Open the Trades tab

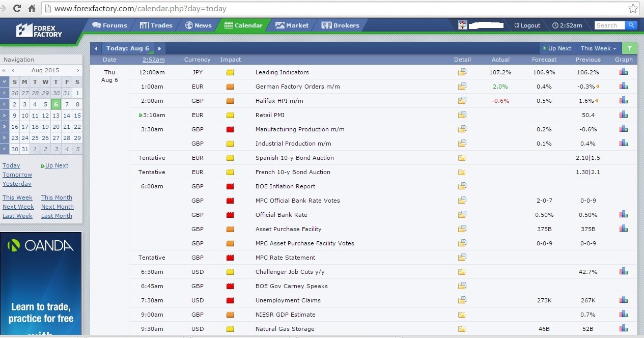coord(156,25)
